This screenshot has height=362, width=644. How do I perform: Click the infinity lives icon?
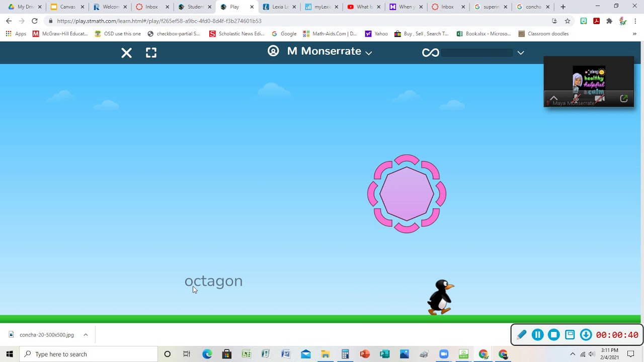(x=431, y=53)
